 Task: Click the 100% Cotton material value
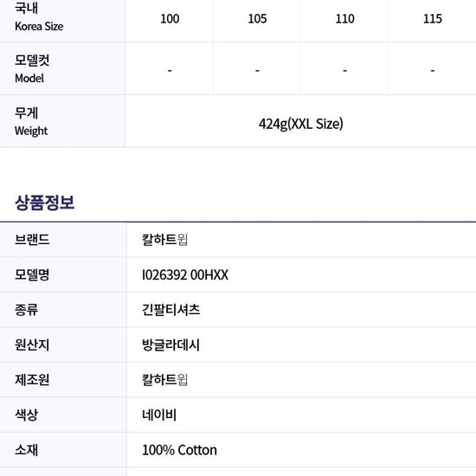click(x=179, y=450)
